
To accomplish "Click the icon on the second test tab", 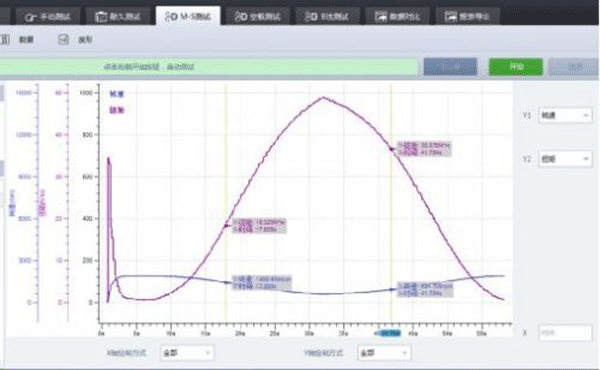I will [101, 17].
